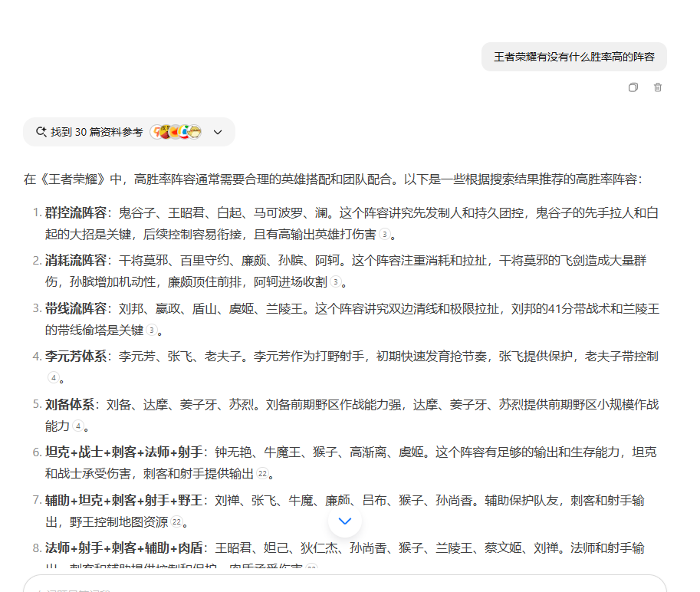Open citation 3 after the 群控流阵容 item
Viewport: 700px width, 592px height.
pyautogui.click(x=384, y=235)
